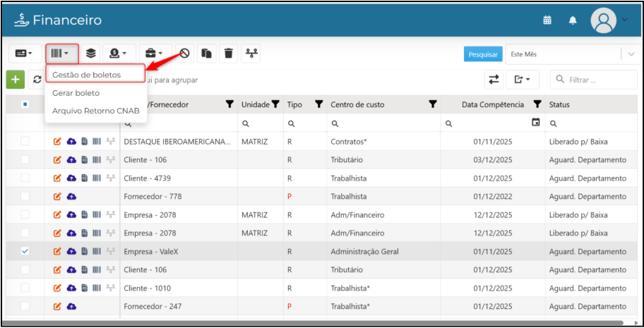644x328 pixels.
Task: Check the DESTAQUE IBEROAMERICANA row checkbox
Action: tap(25, 141)
